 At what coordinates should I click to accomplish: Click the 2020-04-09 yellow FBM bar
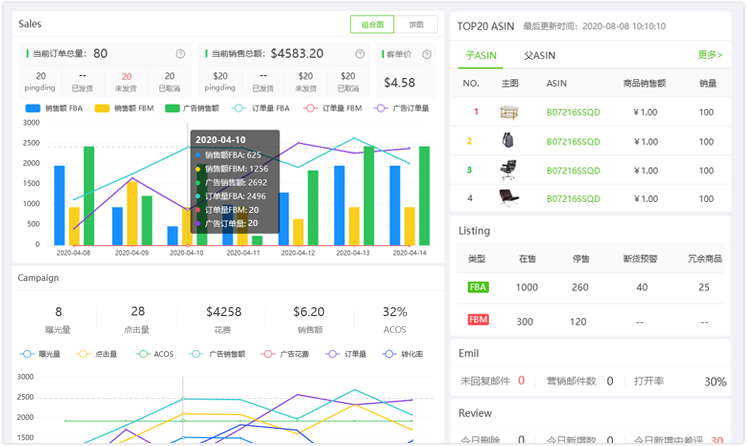pyautogui.click(x=132, y=213)
